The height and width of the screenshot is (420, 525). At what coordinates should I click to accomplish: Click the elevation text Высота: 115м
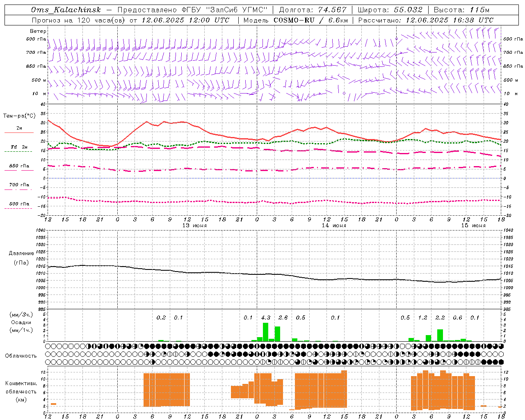tap(461, 10)
